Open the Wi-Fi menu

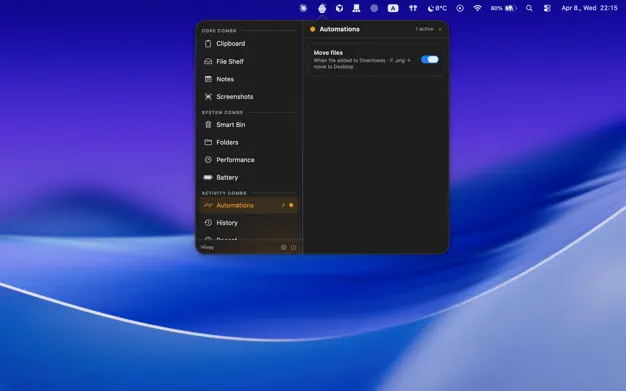(477, 8)
